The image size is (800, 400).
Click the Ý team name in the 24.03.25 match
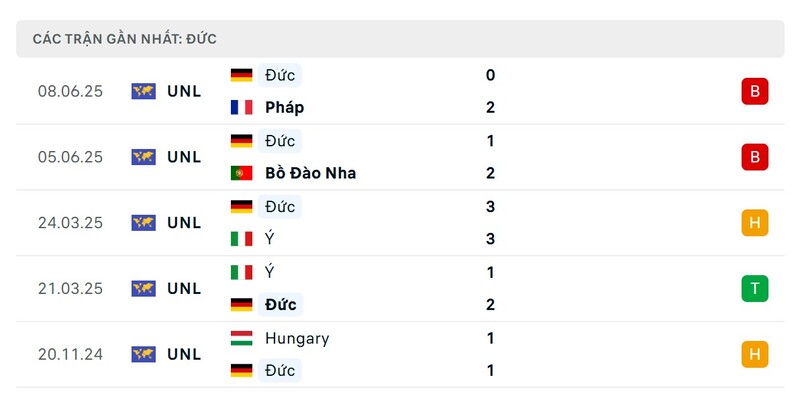click(269, 238)
